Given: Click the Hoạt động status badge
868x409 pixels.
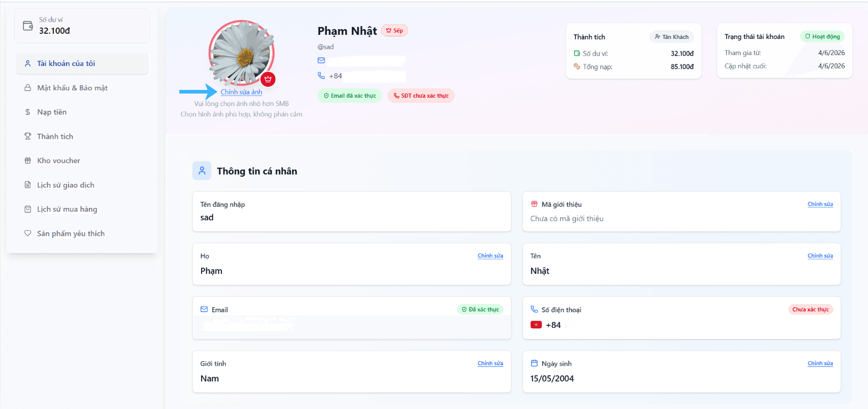Looking at the screenshot, I should click(x=822, y=36).
